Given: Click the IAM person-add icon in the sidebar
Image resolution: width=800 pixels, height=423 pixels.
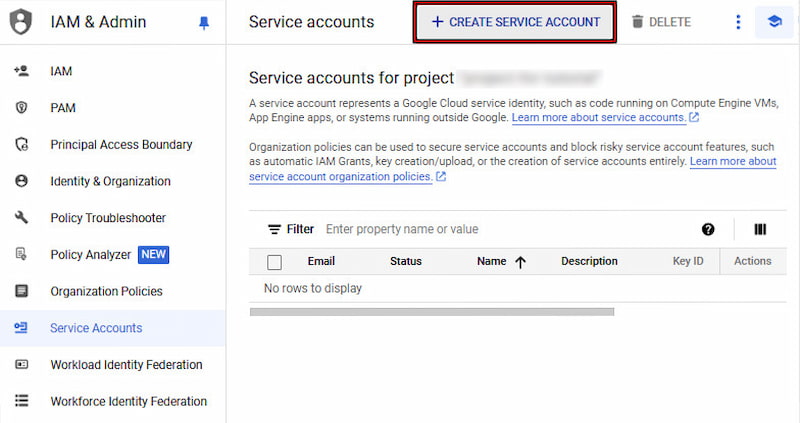Looking at the screenshot, I should (x=21, y=71).
